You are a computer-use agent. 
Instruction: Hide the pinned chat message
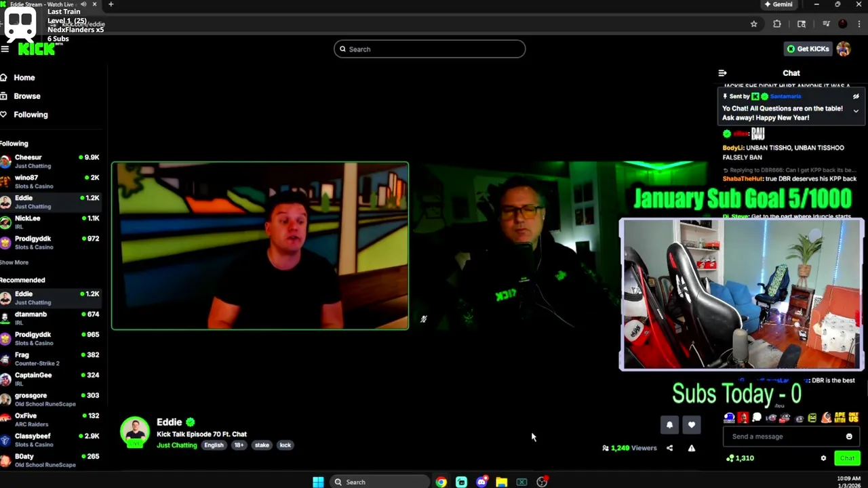[x=856, y=96]
